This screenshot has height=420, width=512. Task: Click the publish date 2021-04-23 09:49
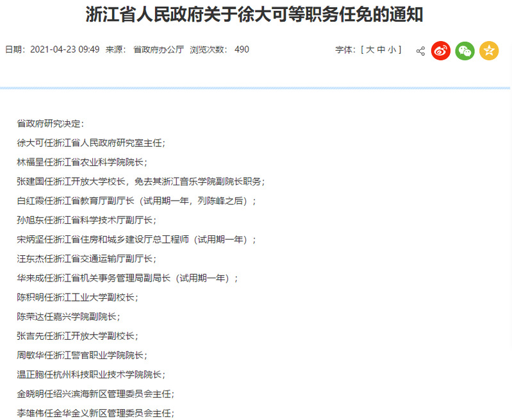64,49
